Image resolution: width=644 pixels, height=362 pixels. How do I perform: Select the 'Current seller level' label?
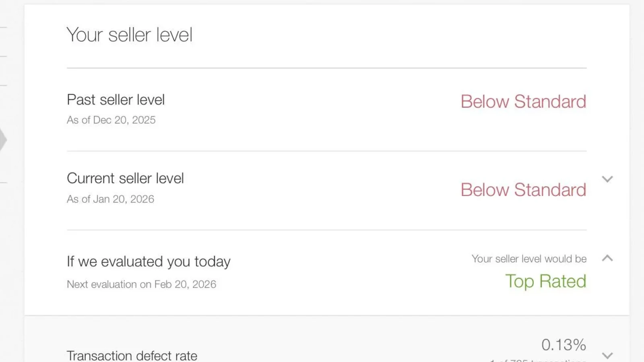coord(125,178)
